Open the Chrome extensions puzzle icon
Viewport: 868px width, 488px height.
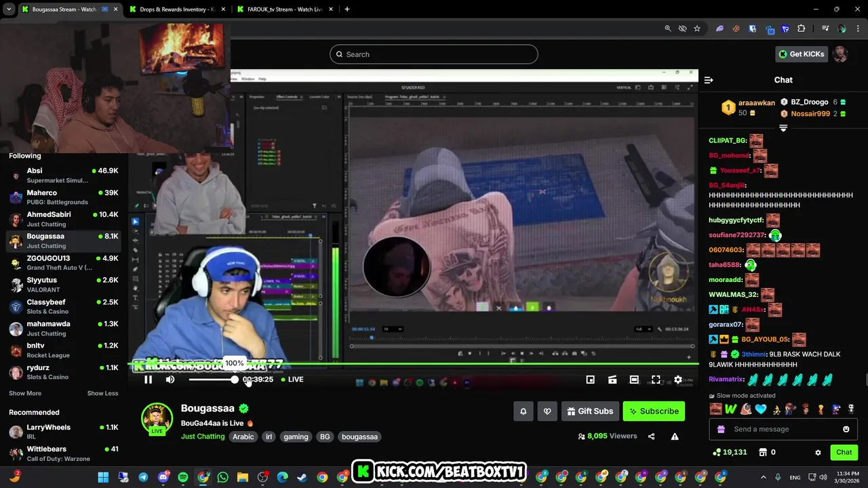click(801, 28)
